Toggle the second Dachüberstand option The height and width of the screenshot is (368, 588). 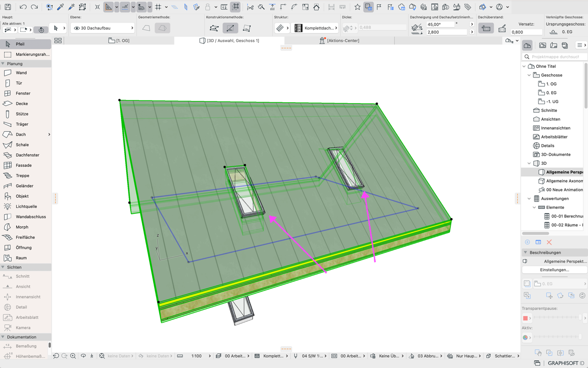(502, 28)
